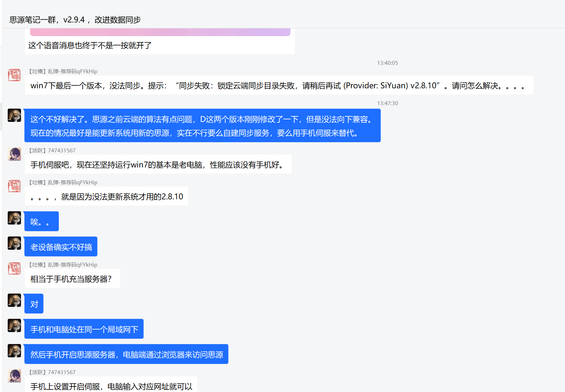Click the bearded avatar beside '老设备确实不好搞'
Viewport: 565px width, 392px height.
(x=14, y=243)
